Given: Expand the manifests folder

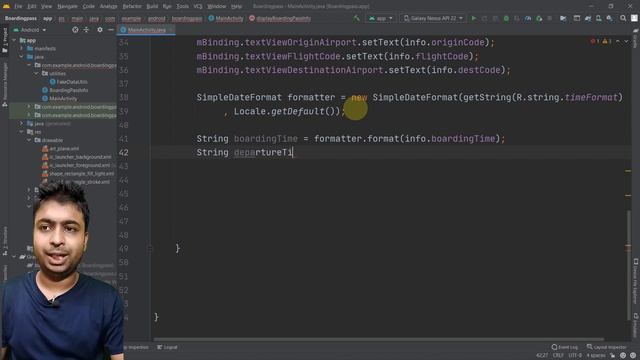Looking at the screenshot, I should pyautogui.click(x=22, y=49).
